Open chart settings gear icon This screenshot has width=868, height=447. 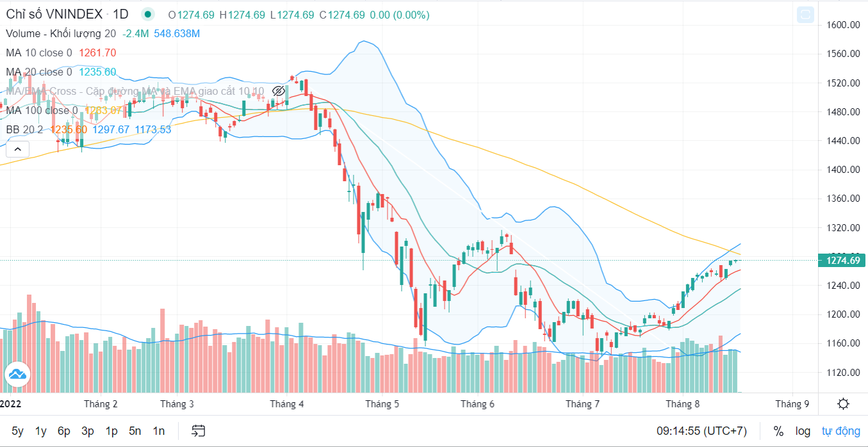(x=843, y=404)
